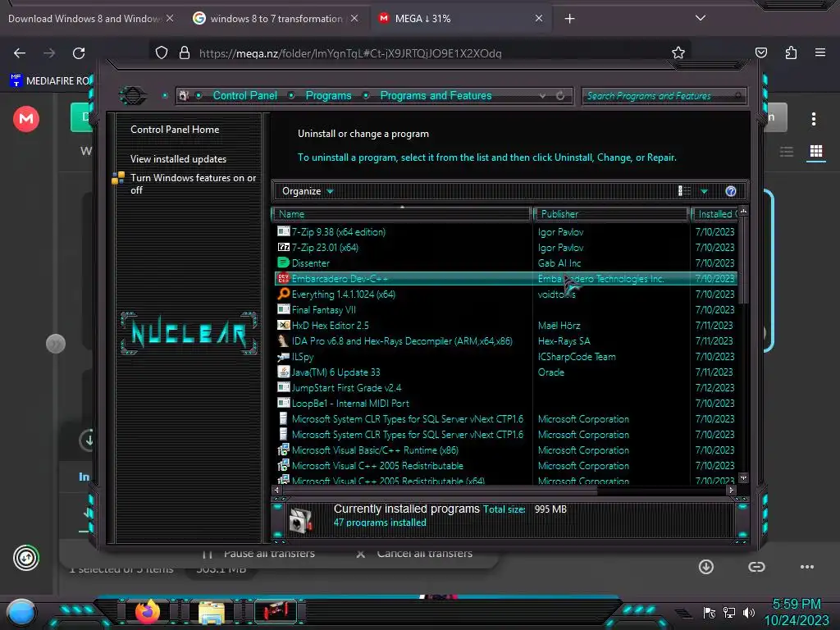Open File Explorer from the taskbar
The image size is (840, 630).
coord(212,612)
